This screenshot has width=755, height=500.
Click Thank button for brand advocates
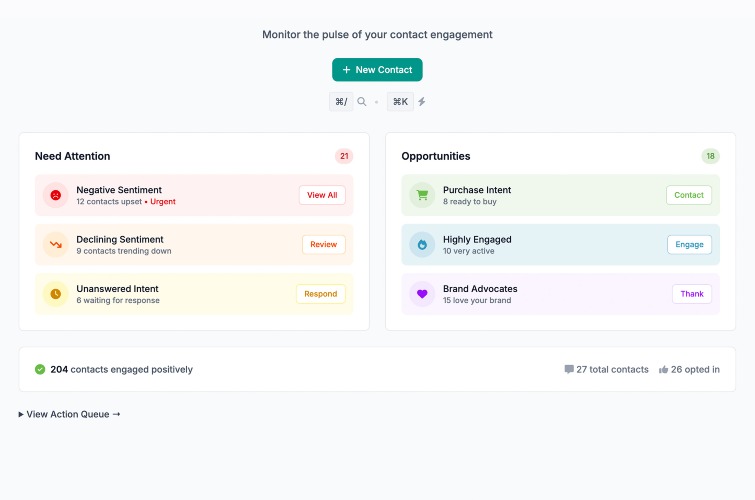[692, 294]
